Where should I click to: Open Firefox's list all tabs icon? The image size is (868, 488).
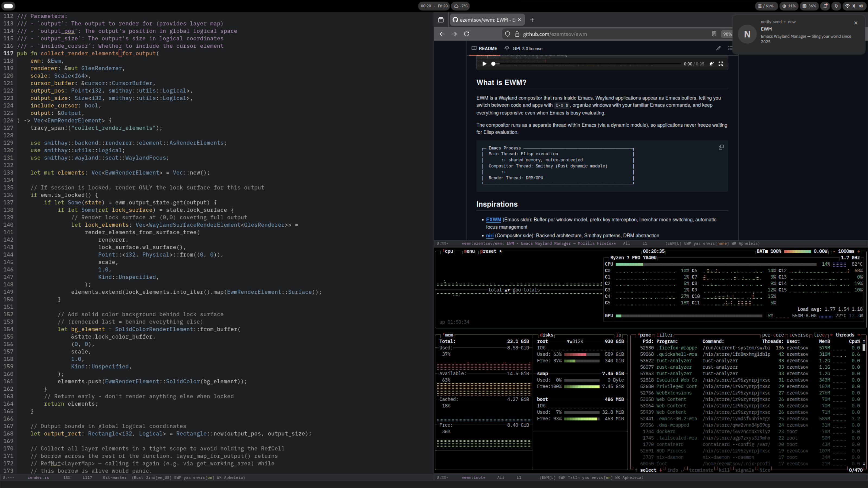(x=441, y=20)
